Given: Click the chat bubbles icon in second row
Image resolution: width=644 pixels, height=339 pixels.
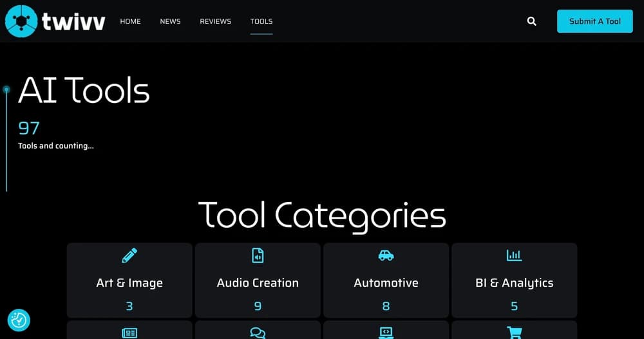Looking at the screenshot, I should tap(258, 333).
